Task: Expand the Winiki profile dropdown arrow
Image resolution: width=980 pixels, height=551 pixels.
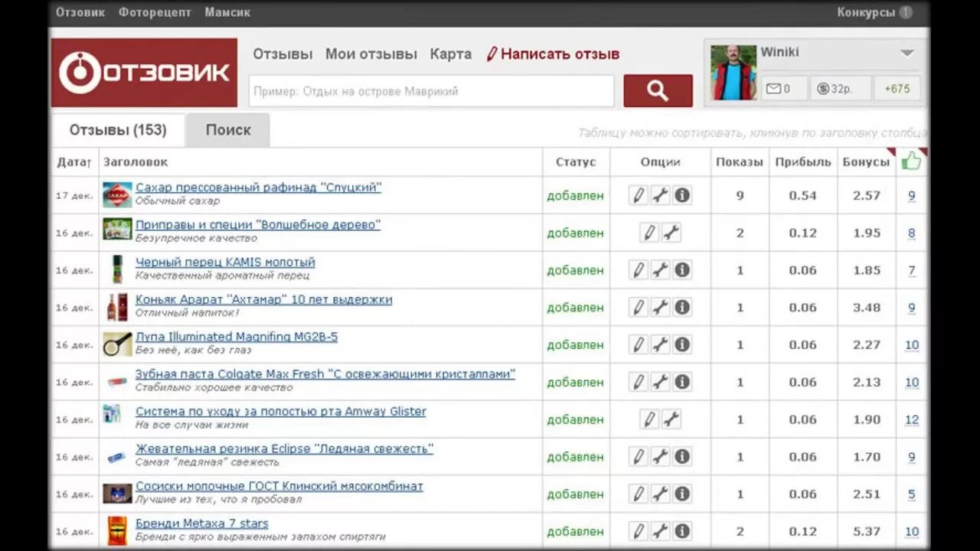Action: [x=907, y=54]
